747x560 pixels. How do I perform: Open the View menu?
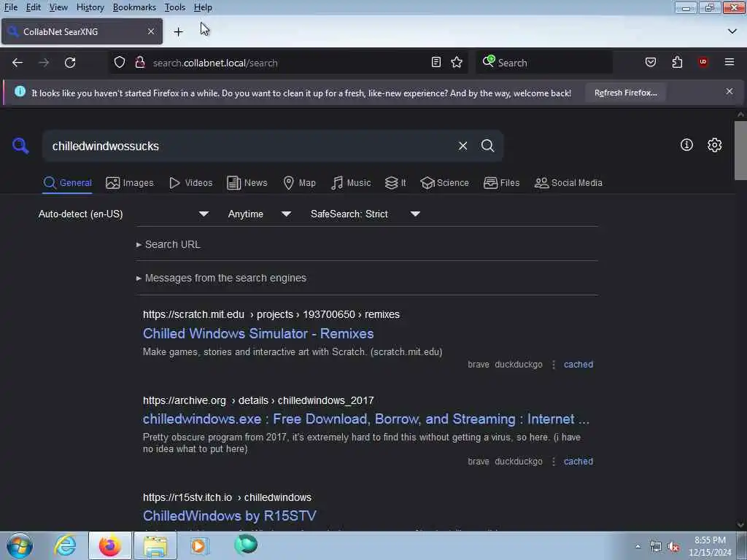point(58,7)
